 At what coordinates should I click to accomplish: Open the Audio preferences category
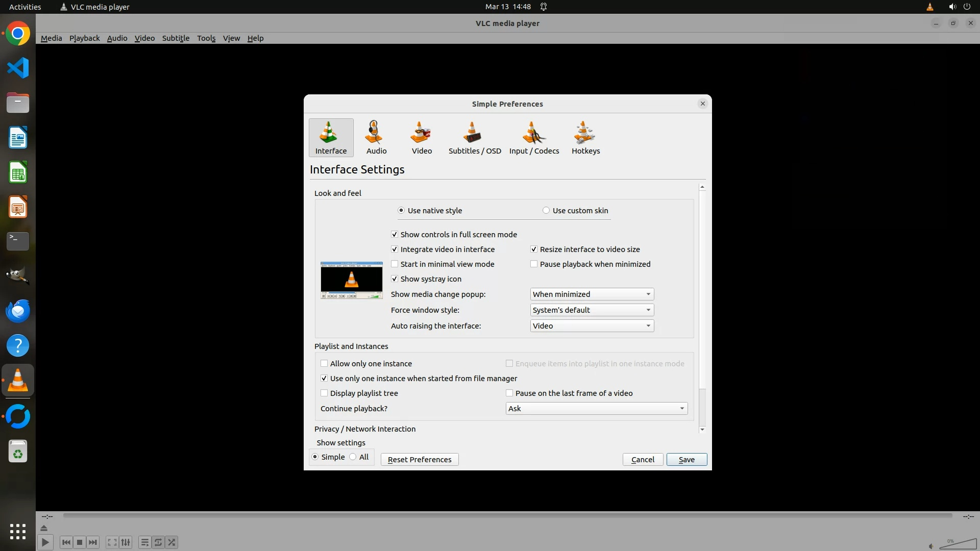tap(376, 138)
